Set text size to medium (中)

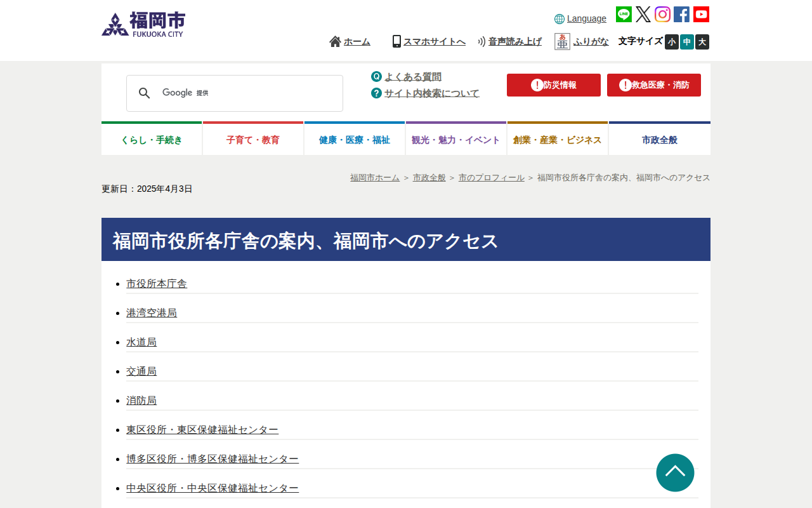[x=687, y=42]
